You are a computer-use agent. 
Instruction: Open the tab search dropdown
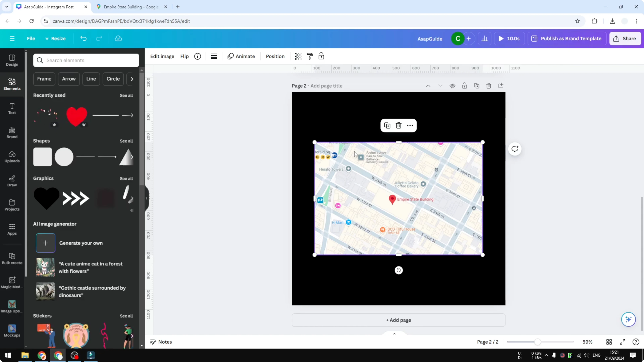[x=7, y=7]
